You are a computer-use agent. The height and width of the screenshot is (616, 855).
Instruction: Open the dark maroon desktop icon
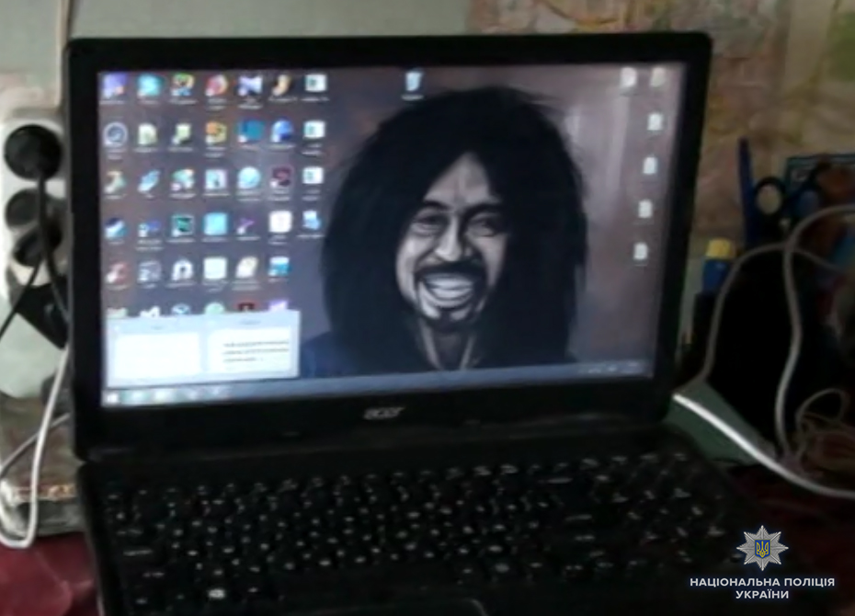[x=281, y=177]
